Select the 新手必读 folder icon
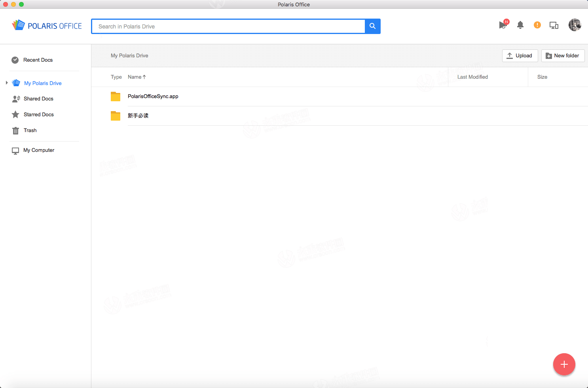This screenshot has height=388, width=588. pos(116,116)
